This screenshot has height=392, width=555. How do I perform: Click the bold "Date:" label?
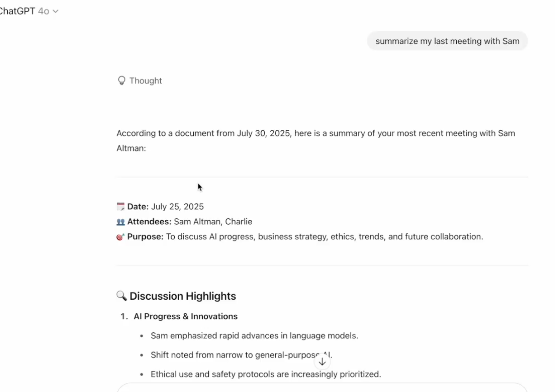tap(138, 207)
